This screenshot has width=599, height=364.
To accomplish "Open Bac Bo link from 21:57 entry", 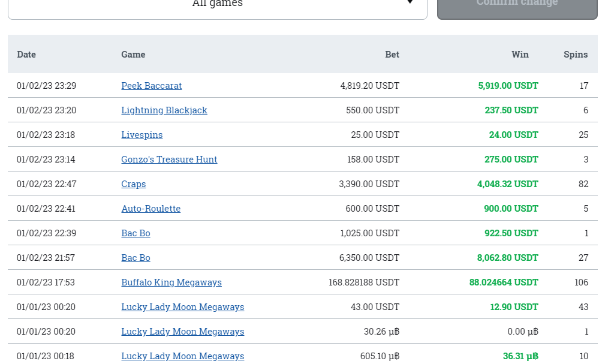I will [136, 258].
